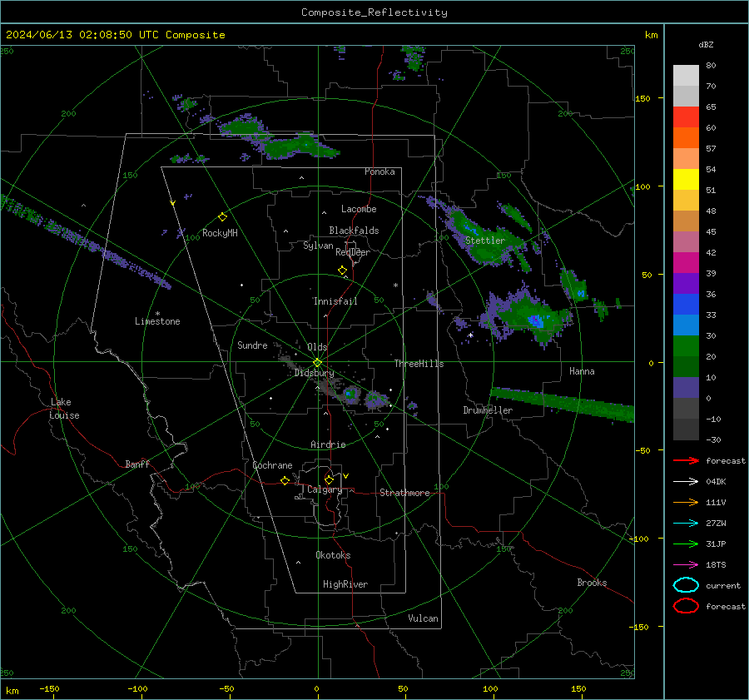The width and height of the screenshot is (749, 700).
Task: Select the Ponoka town label
Action: [379, 171]
